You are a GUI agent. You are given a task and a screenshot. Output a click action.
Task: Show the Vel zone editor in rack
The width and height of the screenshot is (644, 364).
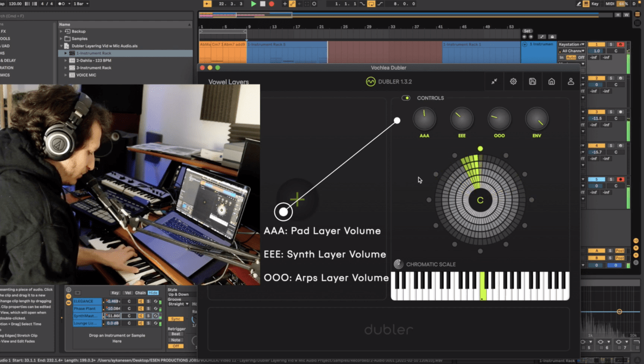[x=128, y=293]
